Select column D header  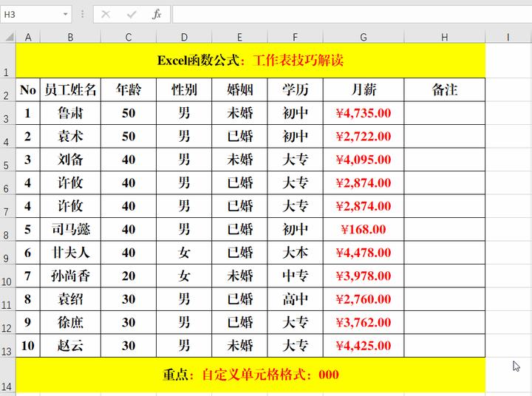point(184,37)
